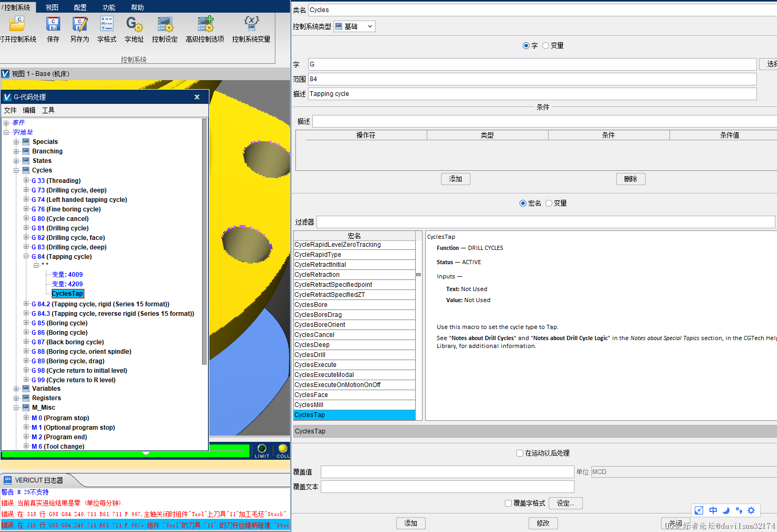Open the 字格式 word format tool
Screen dimensions: 777x532
(107, 24)
